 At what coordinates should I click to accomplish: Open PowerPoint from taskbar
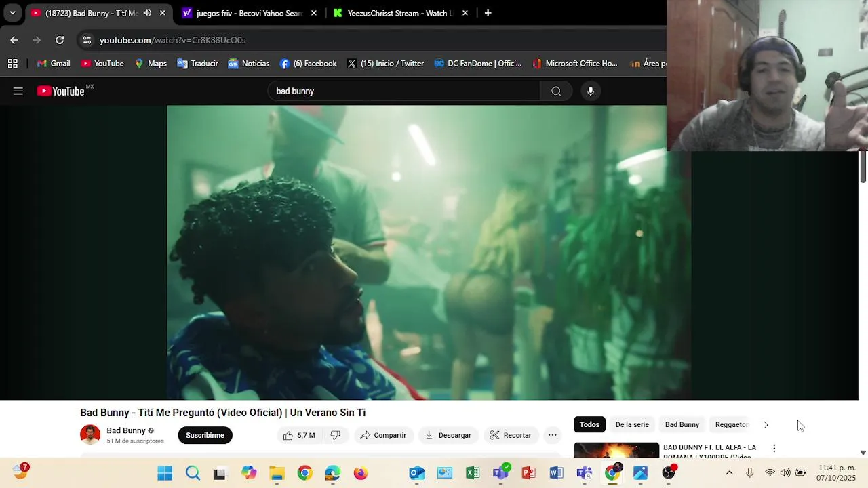[528, 473]
